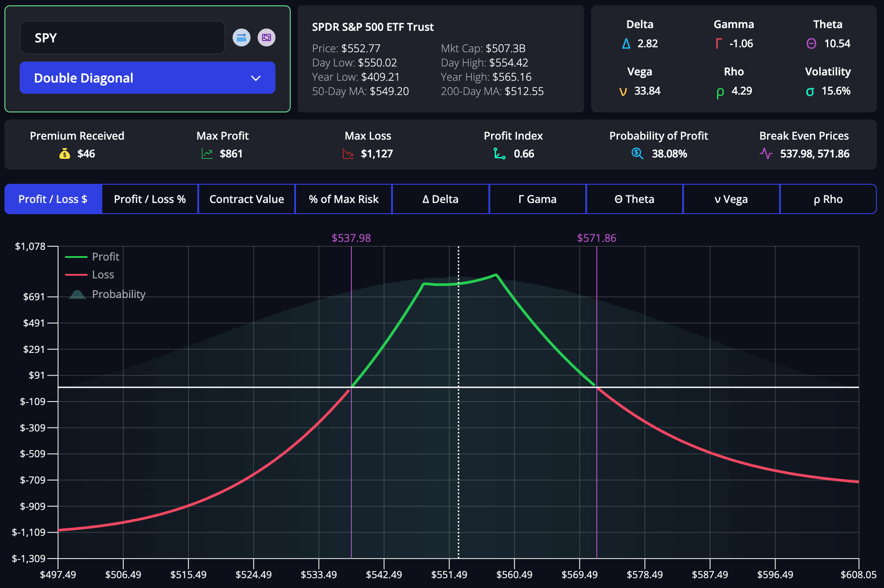The height and width of the screenshot is (588, 884).
Task: Click the purple overlay comparison icon
Action: [x=267, y=37]
